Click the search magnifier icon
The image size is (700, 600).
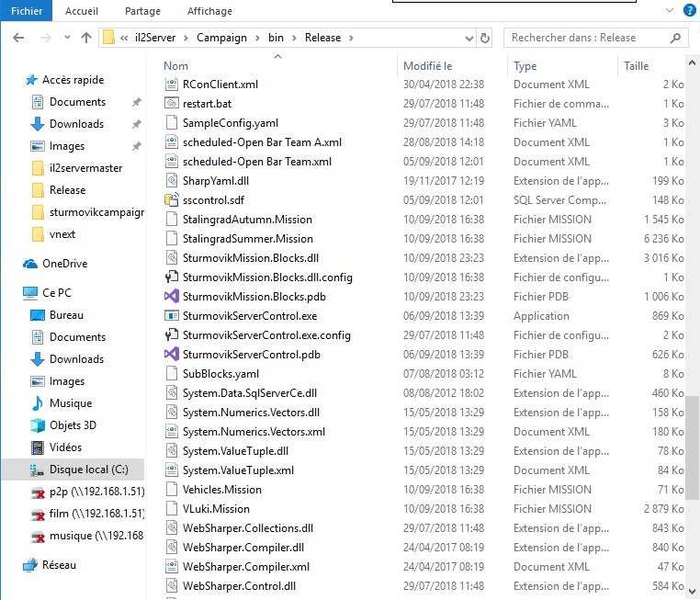[x=675, y=38]
